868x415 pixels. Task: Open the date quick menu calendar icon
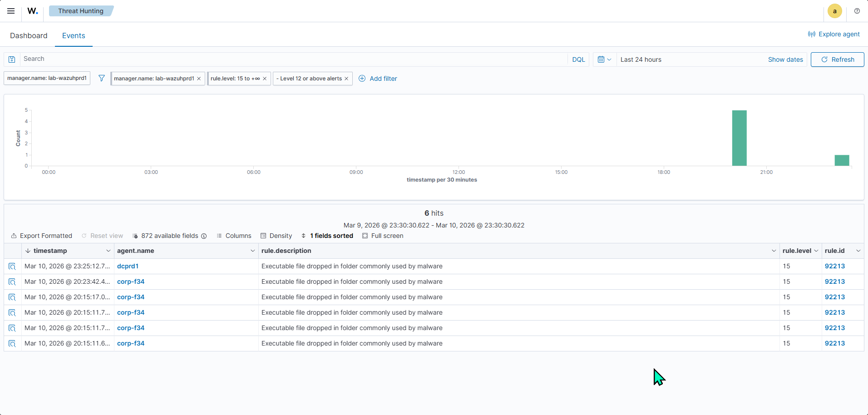605,59
